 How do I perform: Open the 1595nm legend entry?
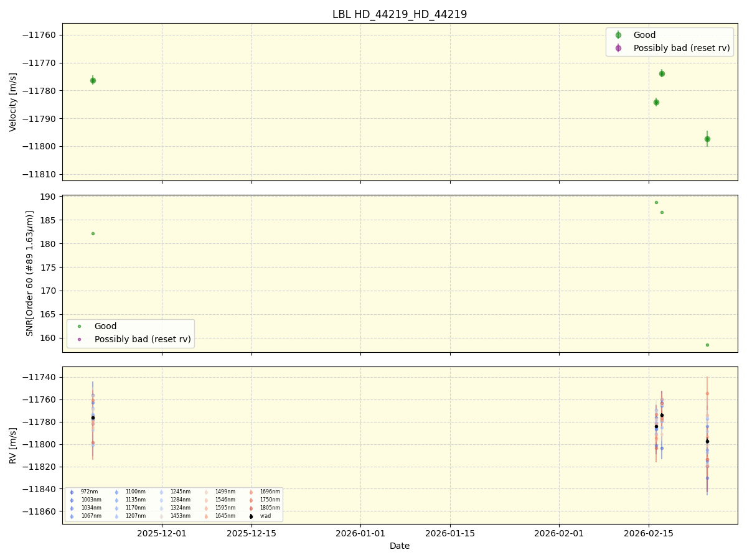coord(206,507)
